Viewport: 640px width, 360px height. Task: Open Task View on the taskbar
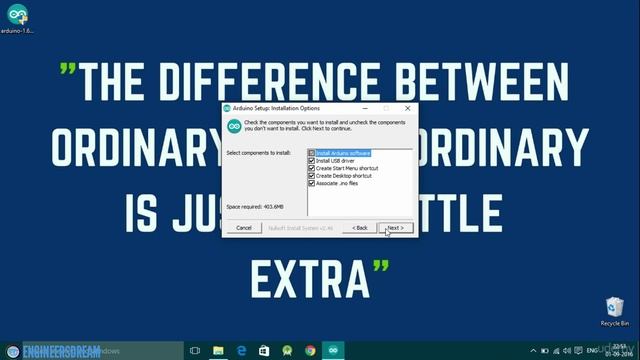pyautogui.click(x=195, y=351)
